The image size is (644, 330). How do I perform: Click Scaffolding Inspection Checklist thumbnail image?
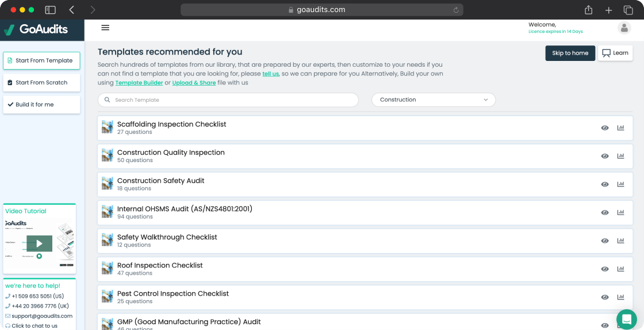click(107, 127)
